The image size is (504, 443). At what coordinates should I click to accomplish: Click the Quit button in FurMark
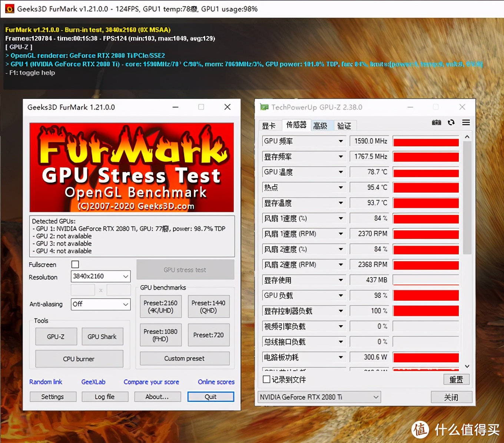(x=211, y=397)
